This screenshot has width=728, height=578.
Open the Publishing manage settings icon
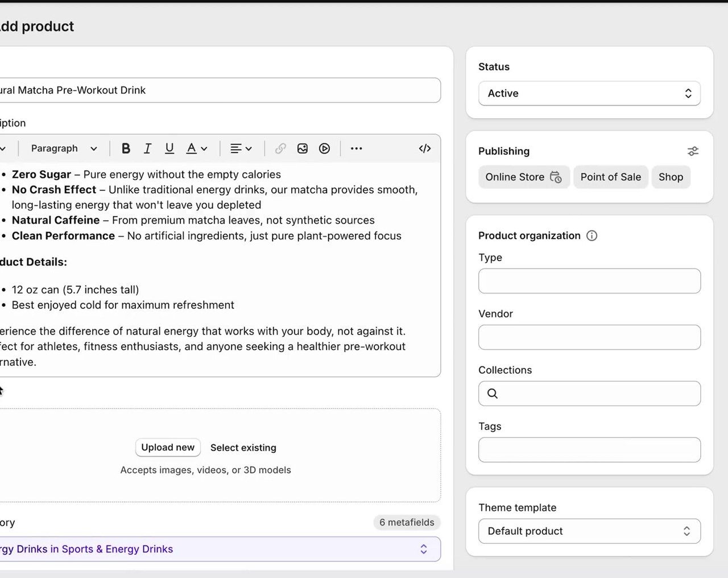tap(693, 151)
